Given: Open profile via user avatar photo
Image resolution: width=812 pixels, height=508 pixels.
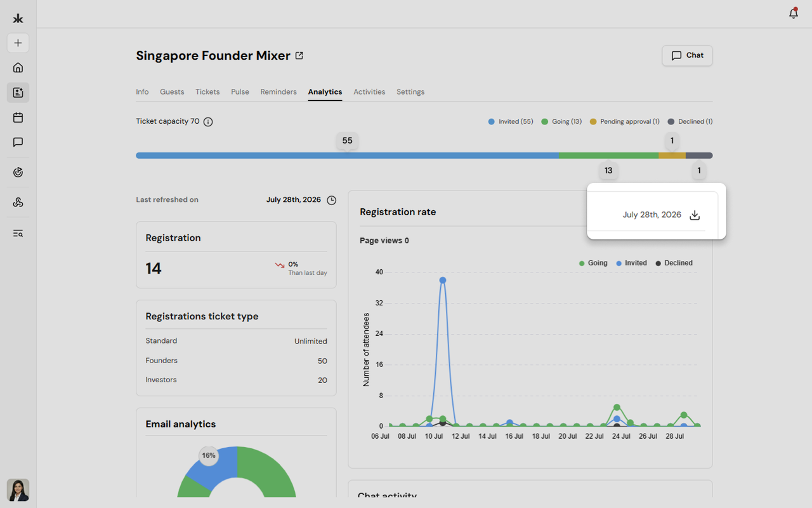Looking at the screenshot, I should [18, 490].
